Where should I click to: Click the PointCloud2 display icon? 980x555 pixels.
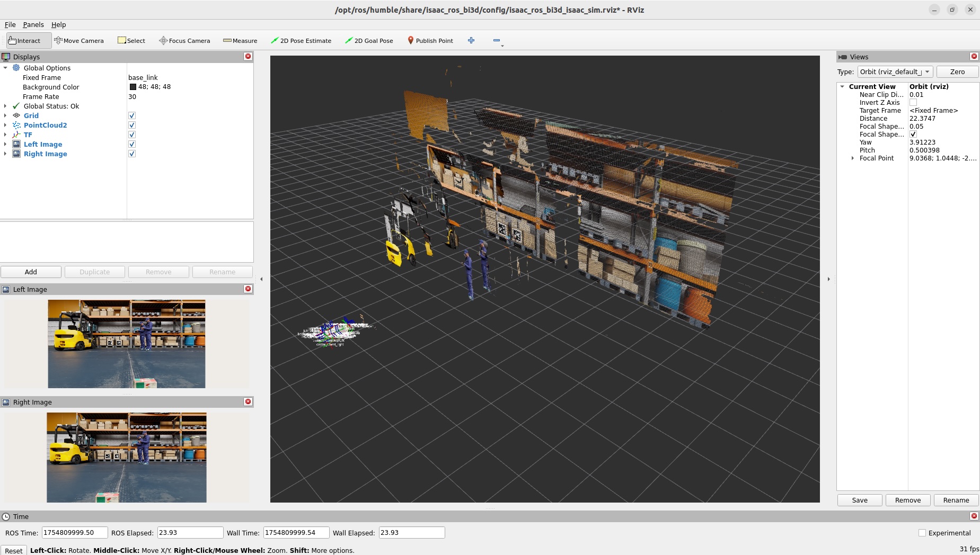coord(16,125)
